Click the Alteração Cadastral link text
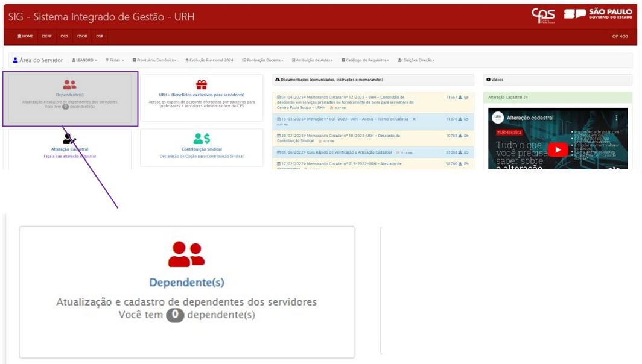Viewport: 642px width, 364px height. [x=70, y=149]
